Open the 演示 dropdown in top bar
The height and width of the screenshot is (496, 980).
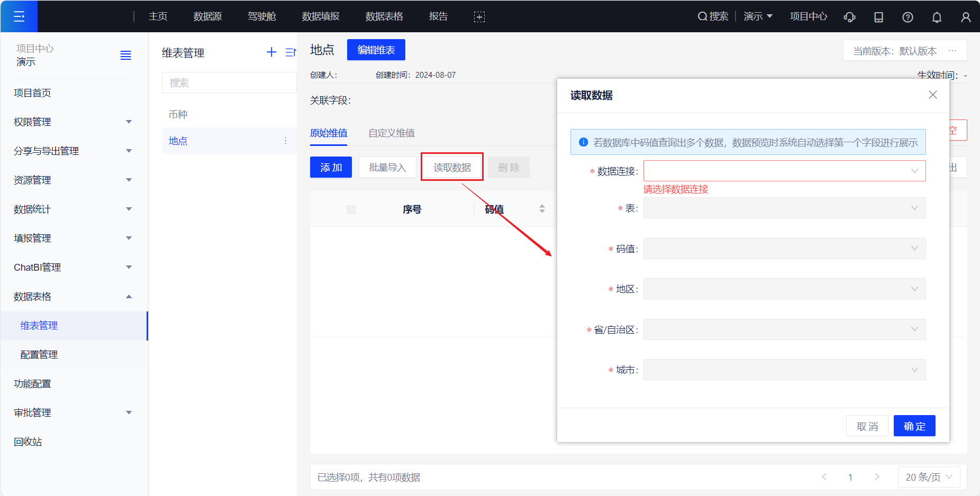pyautogui.click(x=758, y=16)
